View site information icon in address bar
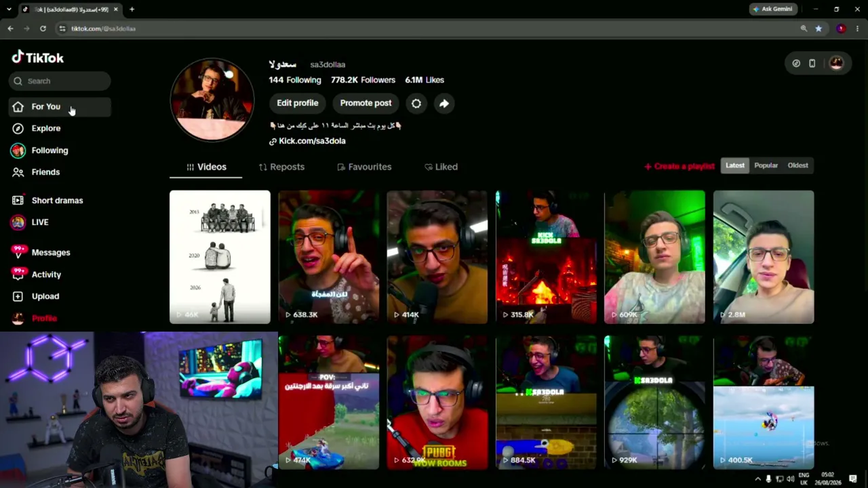868x488 pixels. pos(62,28)
